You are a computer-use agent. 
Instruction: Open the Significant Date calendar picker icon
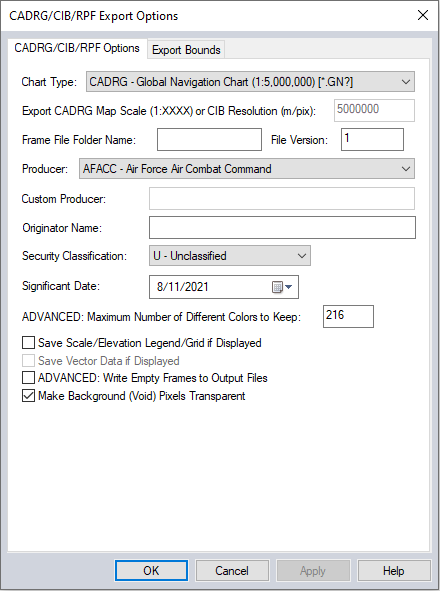[x=282, y=287]
